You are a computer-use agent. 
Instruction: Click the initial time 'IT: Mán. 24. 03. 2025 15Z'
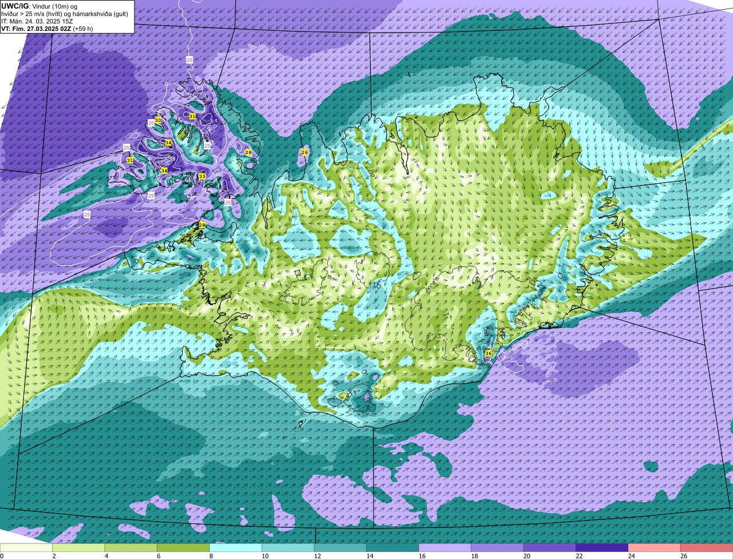coord(38,21)
